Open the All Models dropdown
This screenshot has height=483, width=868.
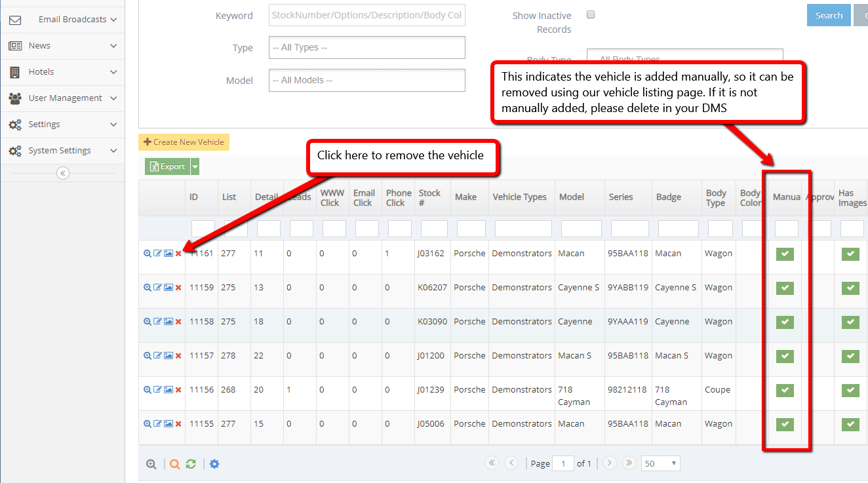366,81
